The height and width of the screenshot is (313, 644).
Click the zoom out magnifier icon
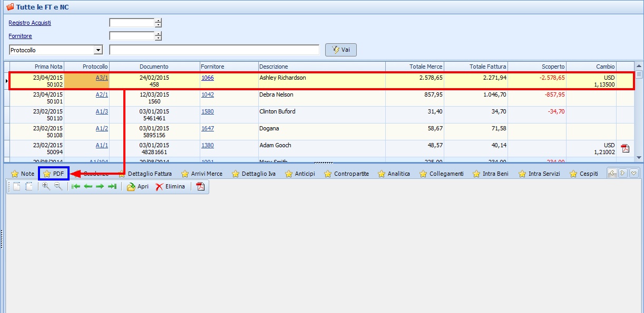[x=58, y=186]
